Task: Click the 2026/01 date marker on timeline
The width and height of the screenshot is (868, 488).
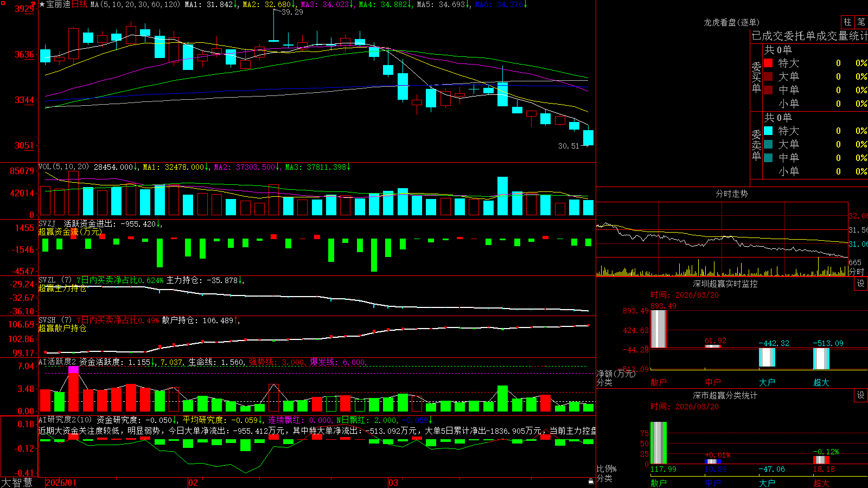Action: [x=61, y=483]
